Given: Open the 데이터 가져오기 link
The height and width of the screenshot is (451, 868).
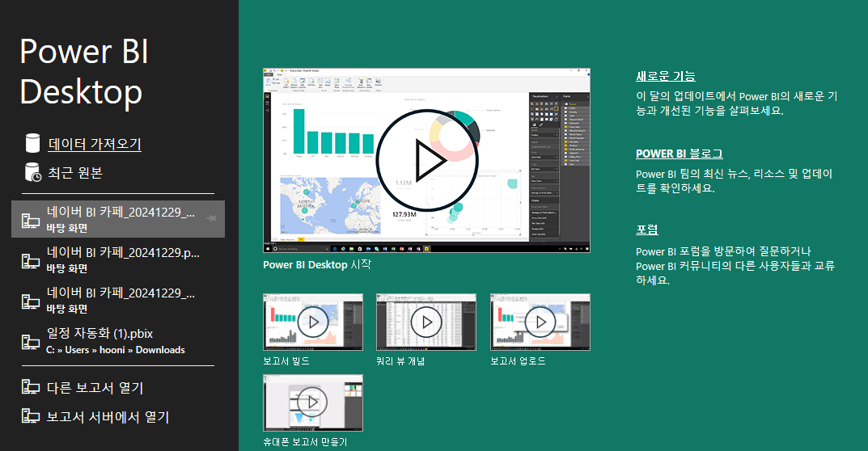Looking at the screenshot, I should click(94, 144).
